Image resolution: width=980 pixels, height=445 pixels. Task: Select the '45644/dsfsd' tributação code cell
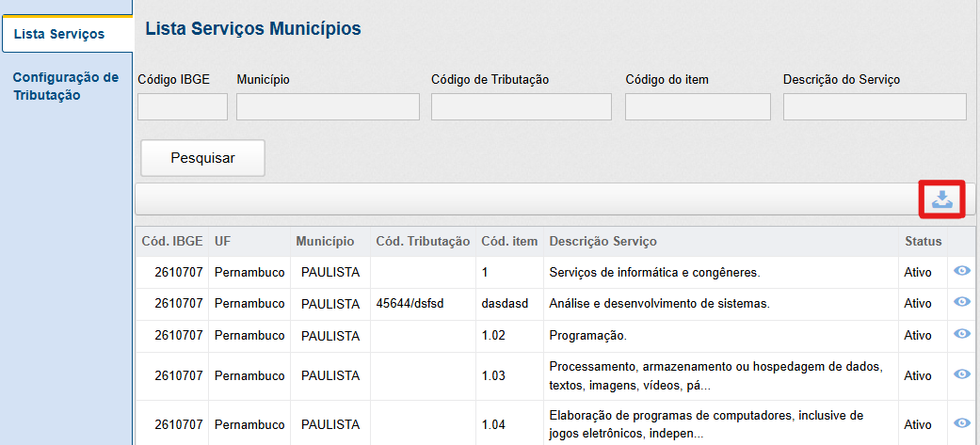click(410, 304)
